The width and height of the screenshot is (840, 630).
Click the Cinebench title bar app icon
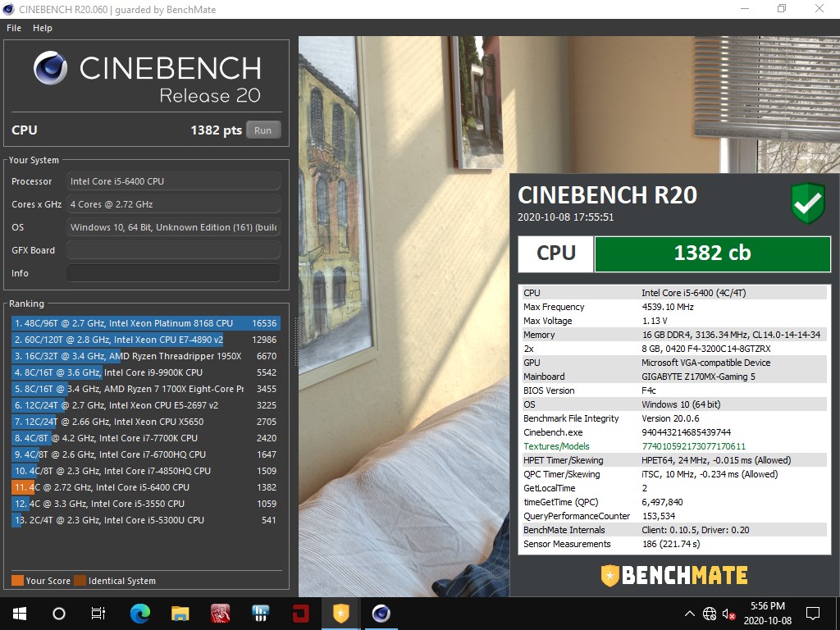coord(8,9)
